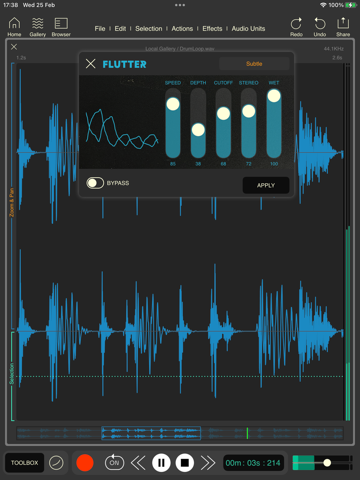This screenshot has width=360, height=480.
Task: Toggle the Bypass switch
Action: coord(95,183)
